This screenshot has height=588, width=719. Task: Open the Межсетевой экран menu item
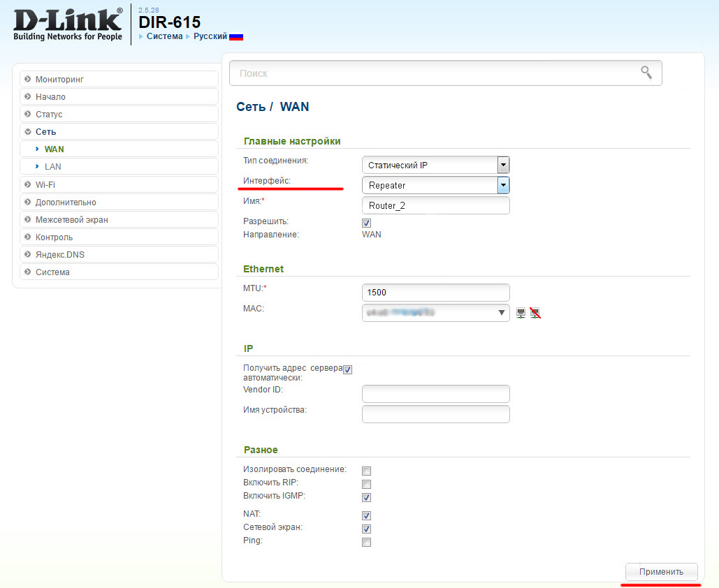[x=119, y=219]
